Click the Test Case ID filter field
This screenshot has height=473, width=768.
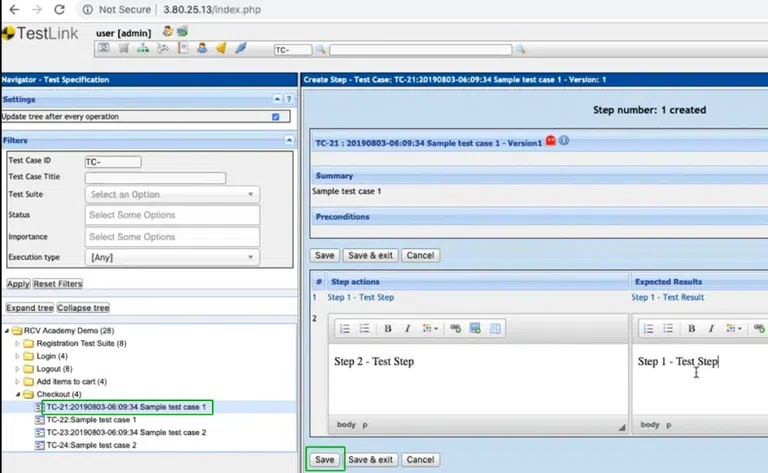[113, 162]
